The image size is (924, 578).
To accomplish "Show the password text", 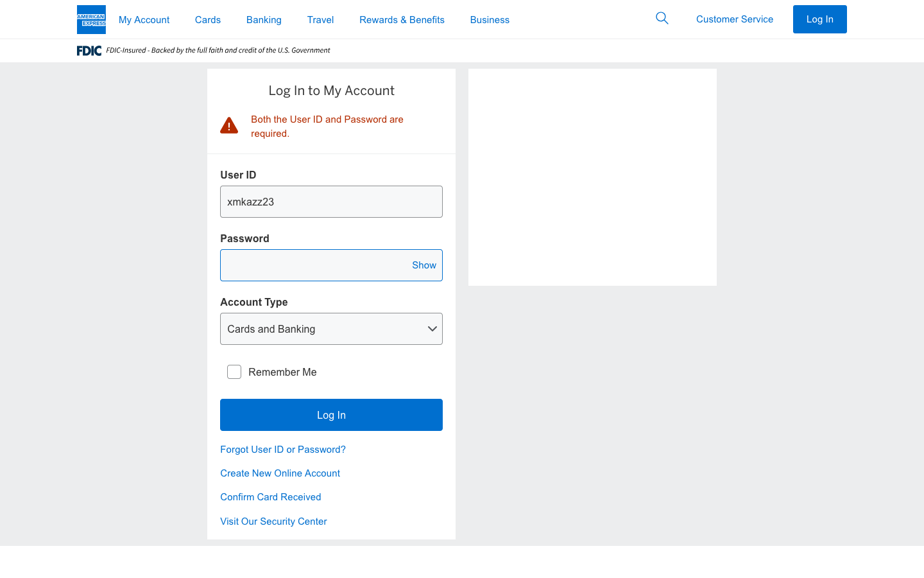I will pos(424,265).
